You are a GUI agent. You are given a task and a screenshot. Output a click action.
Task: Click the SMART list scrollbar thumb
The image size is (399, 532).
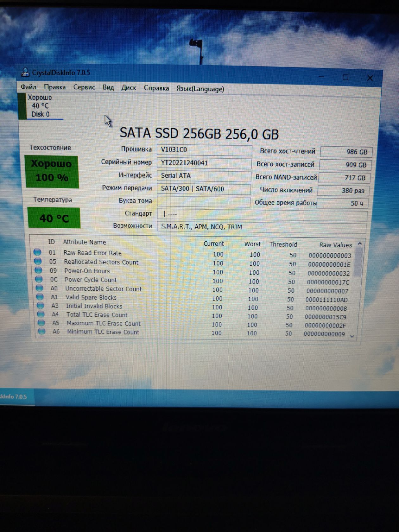[x=358, y=262]
